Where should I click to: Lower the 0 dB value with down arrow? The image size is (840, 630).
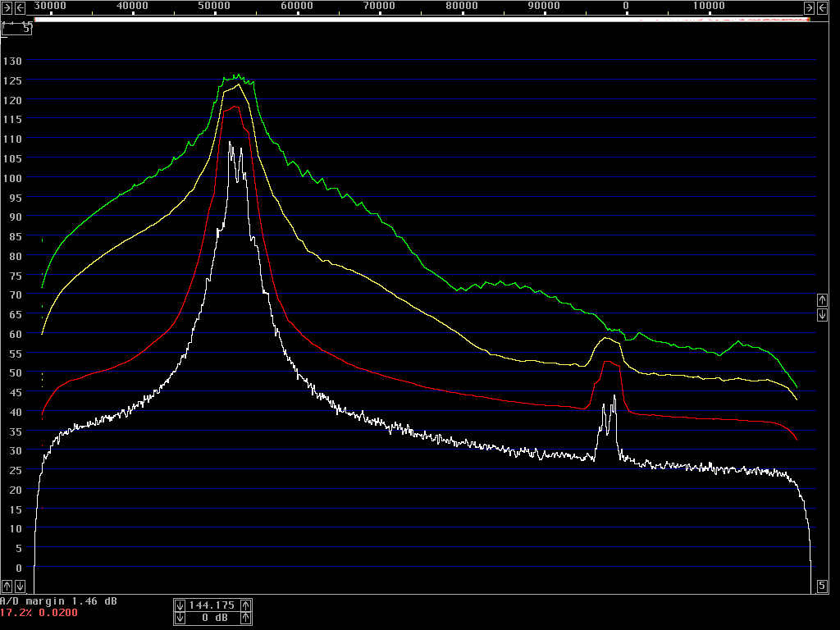coord(180,618)
